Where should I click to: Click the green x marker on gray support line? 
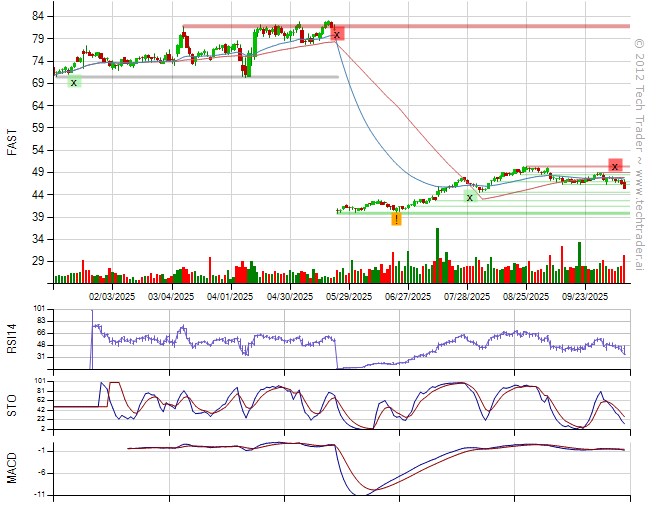coord(73,82)
